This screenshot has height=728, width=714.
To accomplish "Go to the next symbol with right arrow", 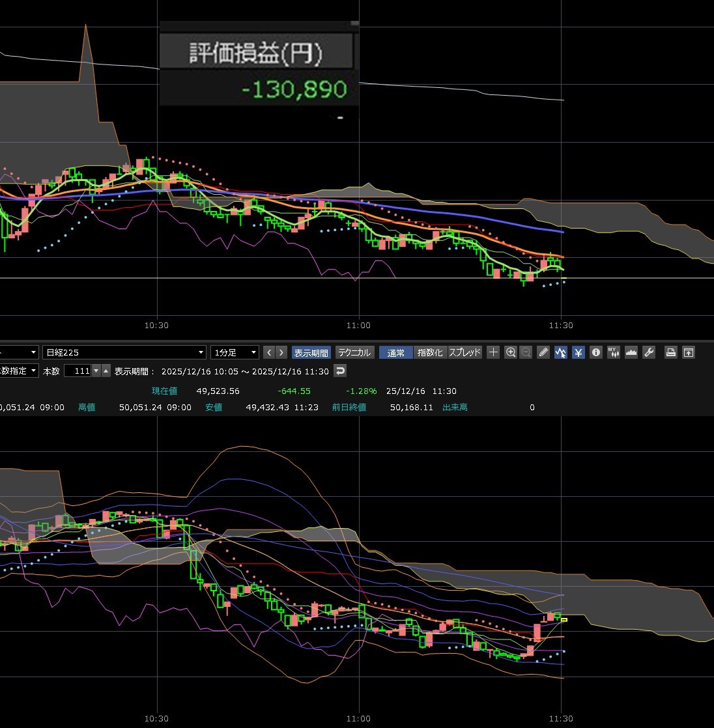I will pyautogui.click(x=281, y=352).
